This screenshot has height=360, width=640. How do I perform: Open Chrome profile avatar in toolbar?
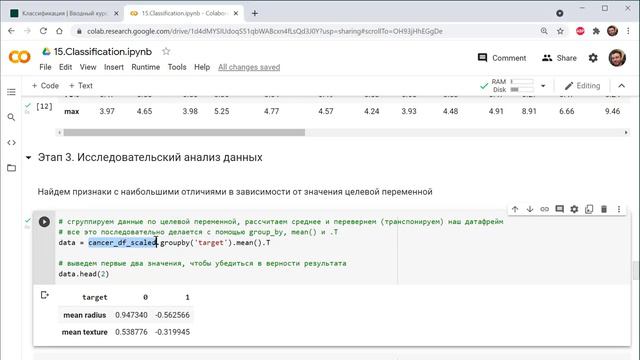pos(612,31)
